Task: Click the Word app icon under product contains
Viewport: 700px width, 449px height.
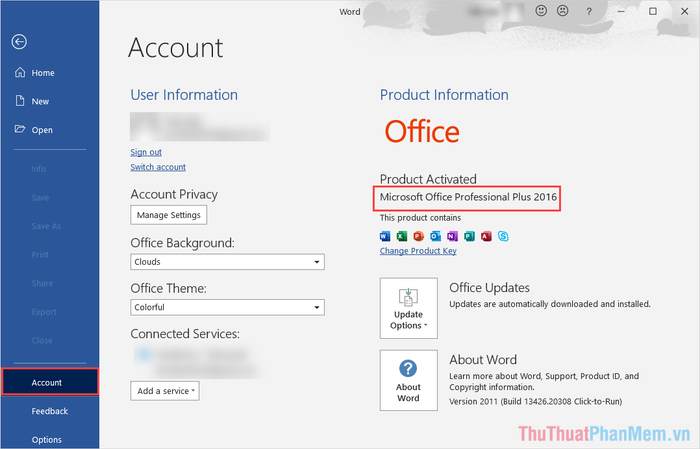Action: pyautogui.click(x=385, y=236)
